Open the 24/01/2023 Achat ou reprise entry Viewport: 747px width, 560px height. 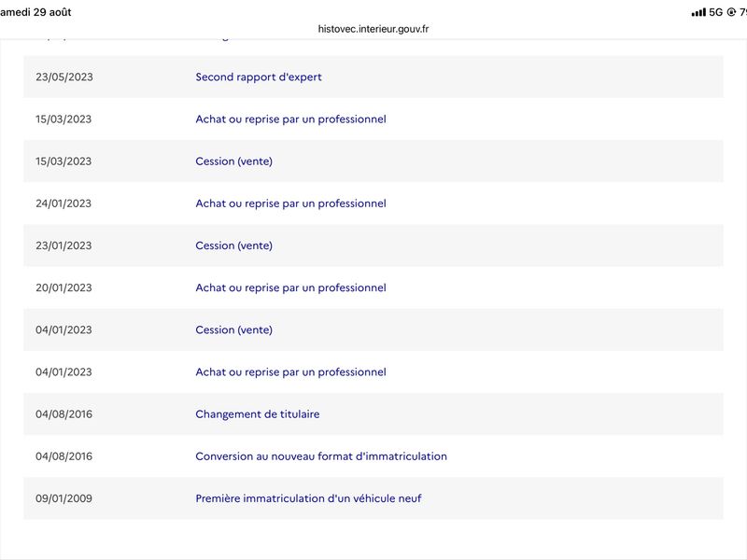(290, 203)
